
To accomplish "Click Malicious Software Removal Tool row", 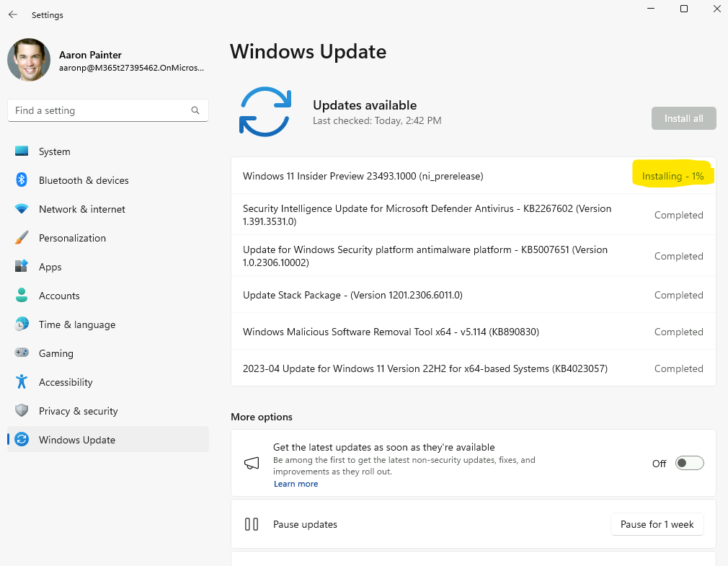I will click(473, 332).
